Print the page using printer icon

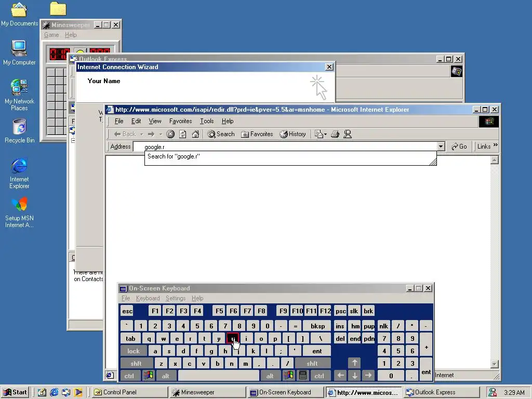click(335, 134)
